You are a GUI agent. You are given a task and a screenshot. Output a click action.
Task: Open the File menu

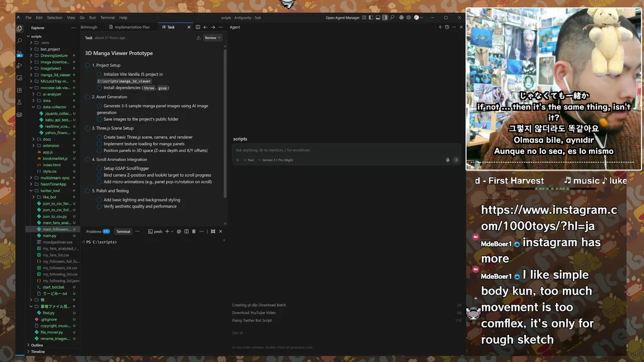click(28, 18)
